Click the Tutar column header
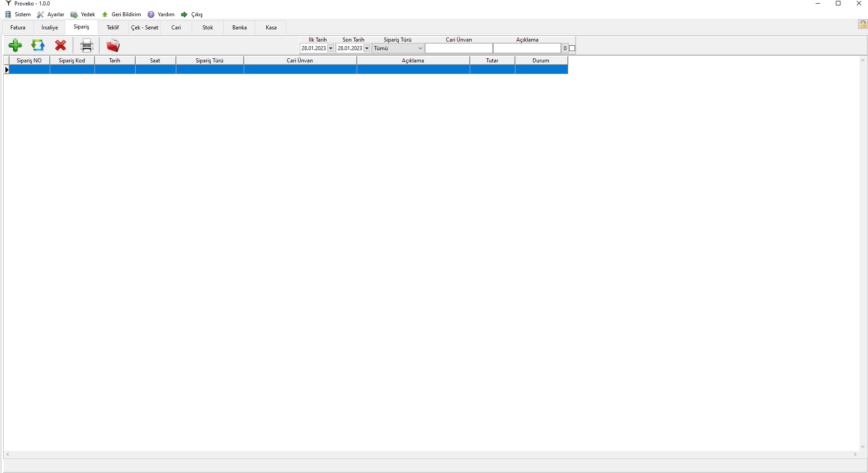This screenshot has width=868, height=473. pos(492,61)
